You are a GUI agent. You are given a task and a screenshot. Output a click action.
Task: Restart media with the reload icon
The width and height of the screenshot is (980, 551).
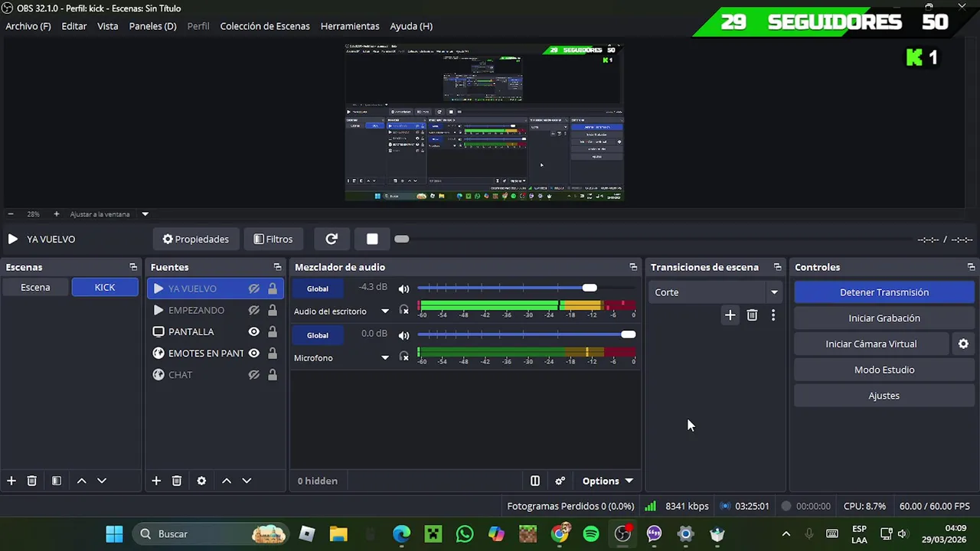coord(332,239)
